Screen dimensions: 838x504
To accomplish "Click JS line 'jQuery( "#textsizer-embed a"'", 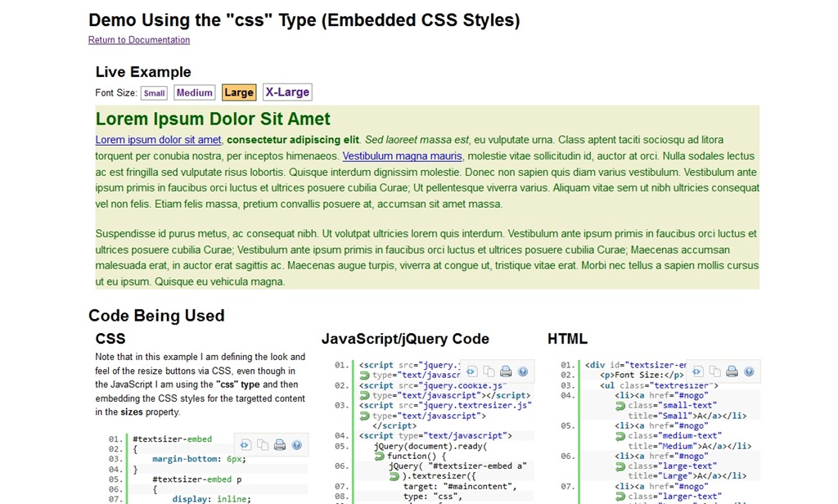I will point(457,466).
